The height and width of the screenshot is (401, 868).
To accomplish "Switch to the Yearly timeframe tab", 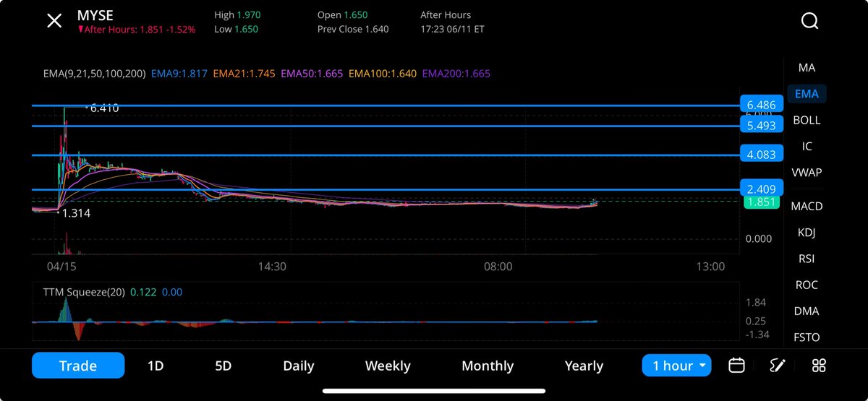I will [x=584, y=366].
